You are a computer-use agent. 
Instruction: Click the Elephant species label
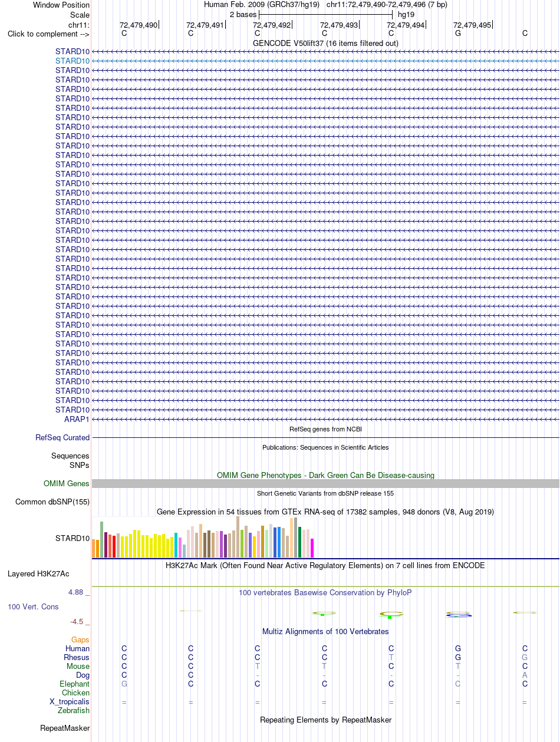coord(75,684)
